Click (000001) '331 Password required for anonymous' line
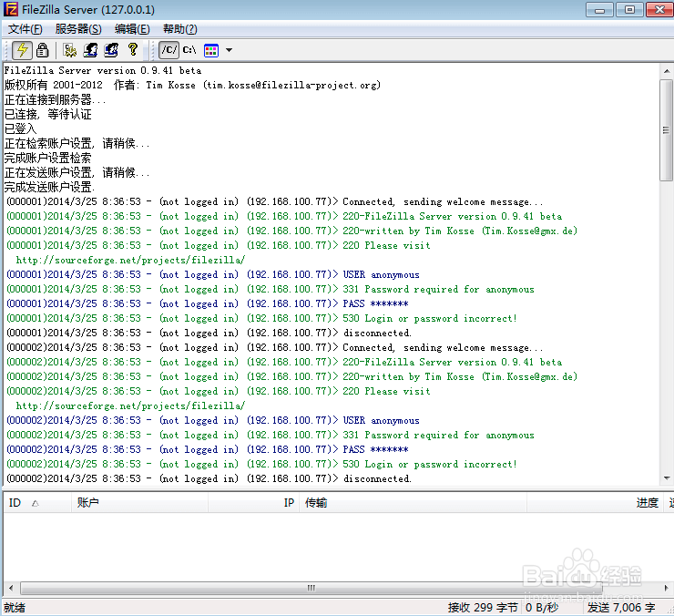 pos(271,289)
